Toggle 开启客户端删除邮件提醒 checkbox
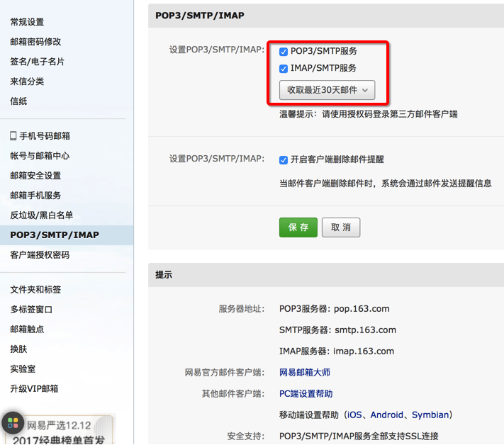Screen dimensions: 504x445 pos(284,159)
